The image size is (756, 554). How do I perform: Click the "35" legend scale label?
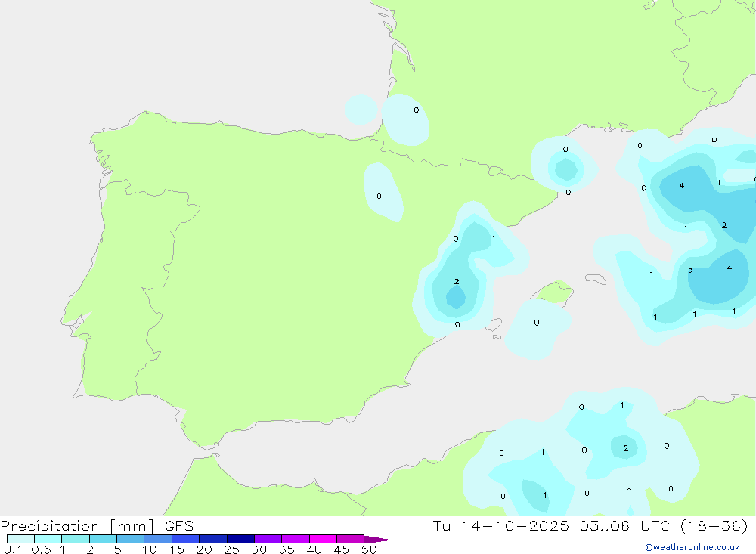coord(287,549)
